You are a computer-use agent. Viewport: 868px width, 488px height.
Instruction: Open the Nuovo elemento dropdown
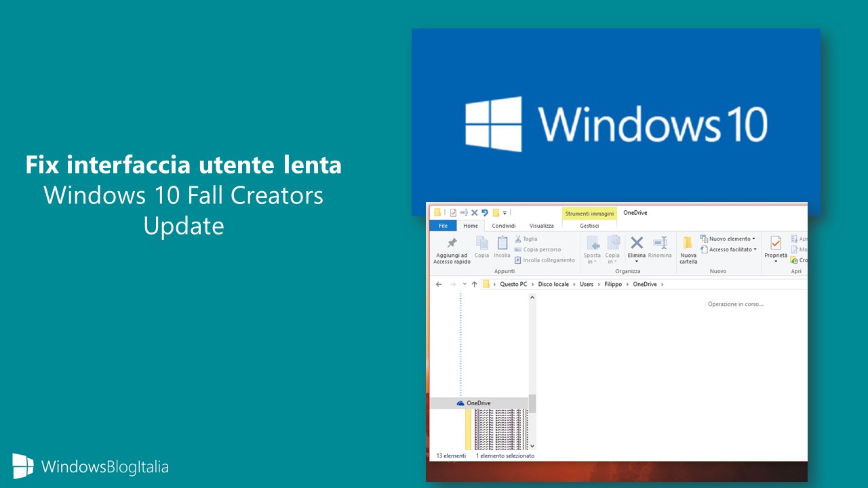point(728,239)
